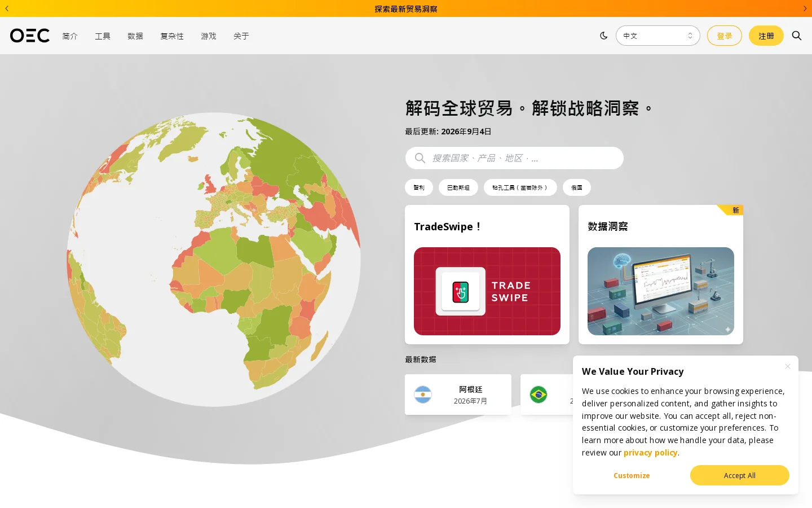
Task: Click the 最新数据 heading
Action: pos(421,360)
